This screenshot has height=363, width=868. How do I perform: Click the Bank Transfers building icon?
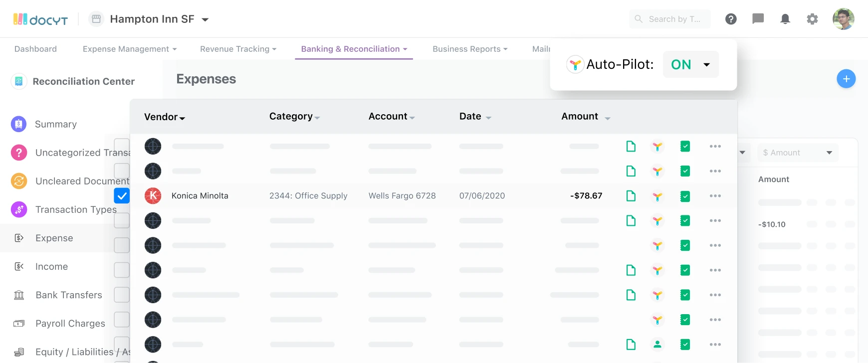pos(19,295)
